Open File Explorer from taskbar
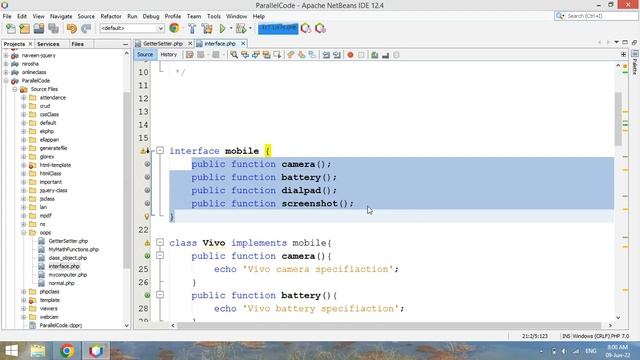Viewport: 640px width, 360px height. pyautogui.click(x=38, y=351)
